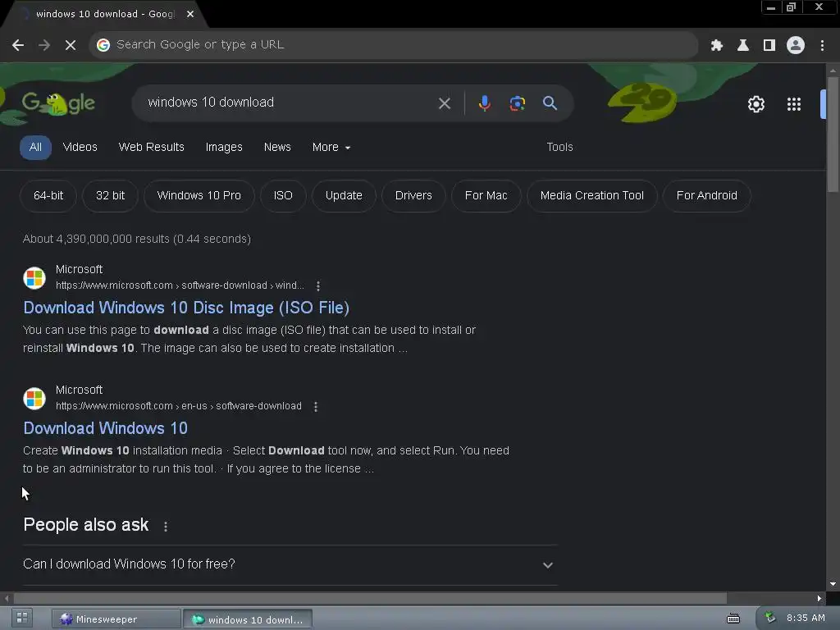Switch to the Web Results tab
This screenshot has height=630, width=840.
pos(151,148)
